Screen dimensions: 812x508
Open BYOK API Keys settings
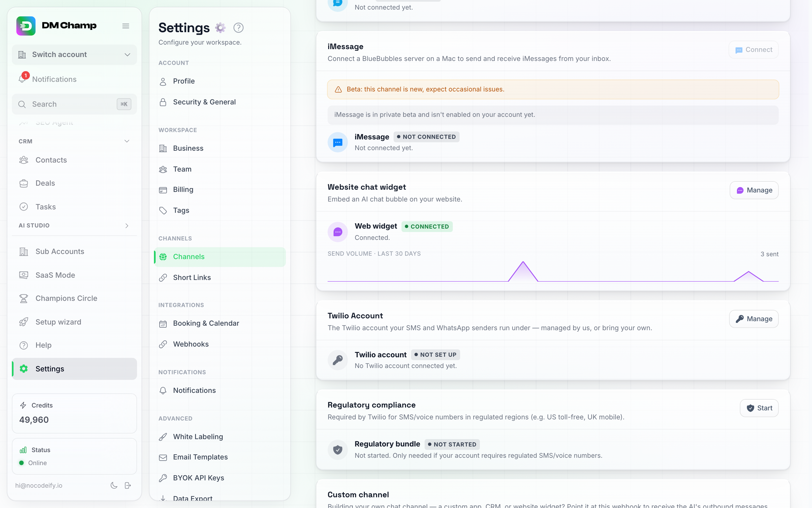[220, 478]
